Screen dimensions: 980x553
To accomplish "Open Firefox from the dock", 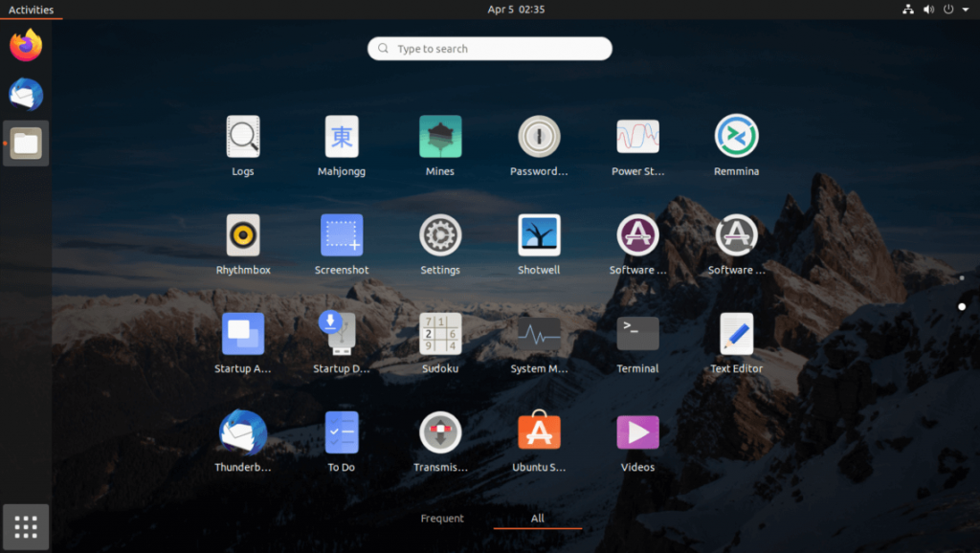I will tap(25, 44).
